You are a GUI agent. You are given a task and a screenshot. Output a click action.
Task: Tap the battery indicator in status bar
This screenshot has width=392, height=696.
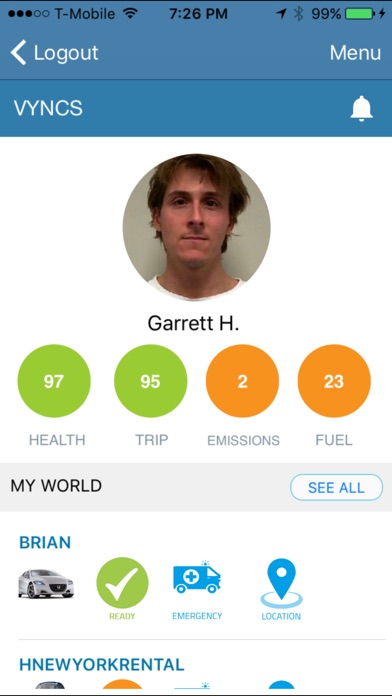359,14
